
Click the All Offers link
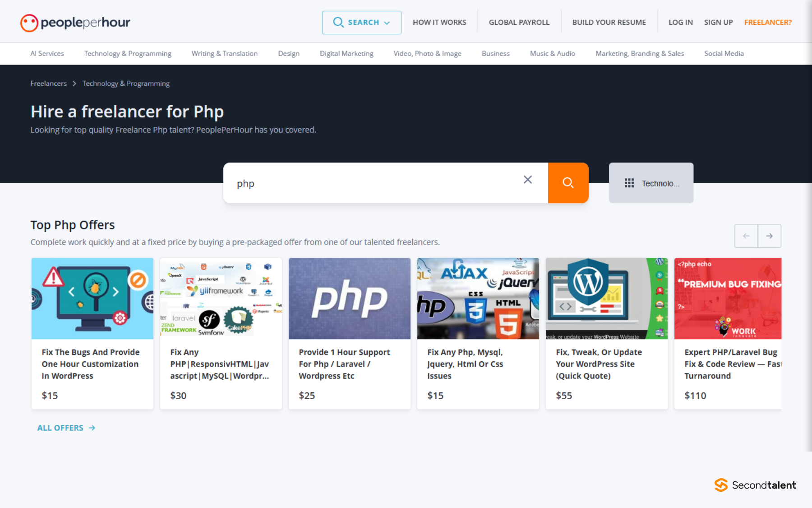tap(66, 428)
